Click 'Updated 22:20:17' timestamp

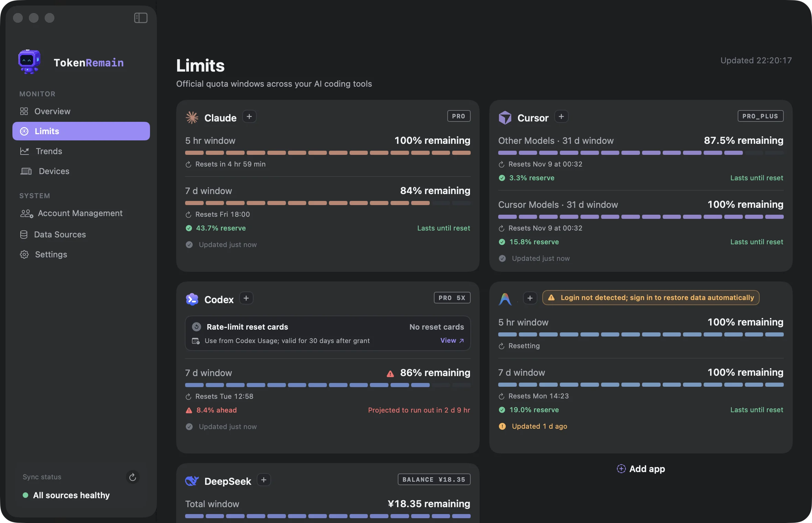pos(756,61)
